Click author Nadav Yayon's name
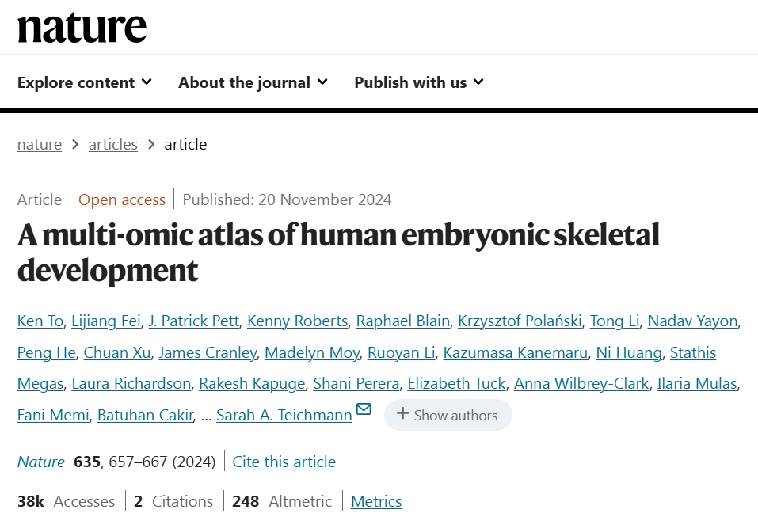758x532 pixels. pyautogui.click(x=692, y=321)
